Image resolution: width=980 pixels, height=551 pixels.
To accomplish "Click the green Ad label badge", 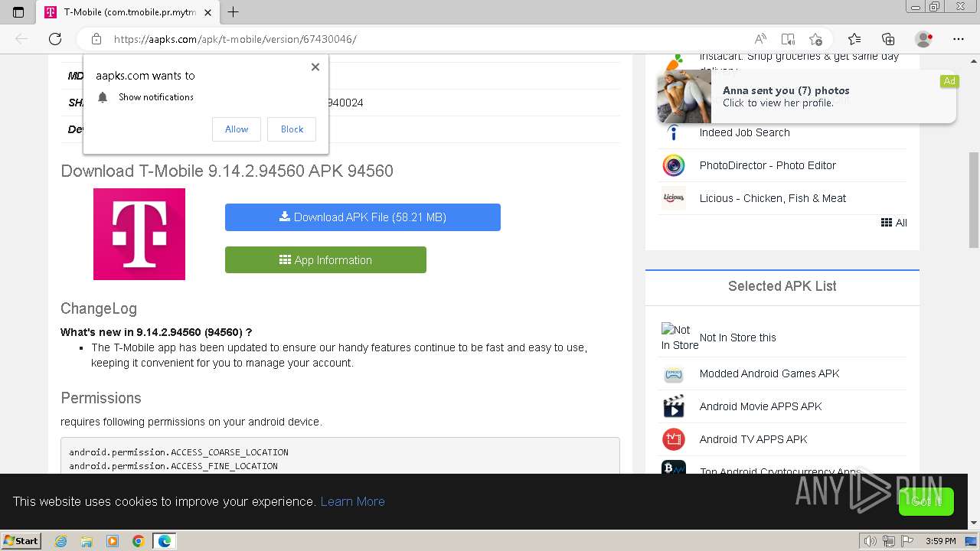I will point(949,81).
